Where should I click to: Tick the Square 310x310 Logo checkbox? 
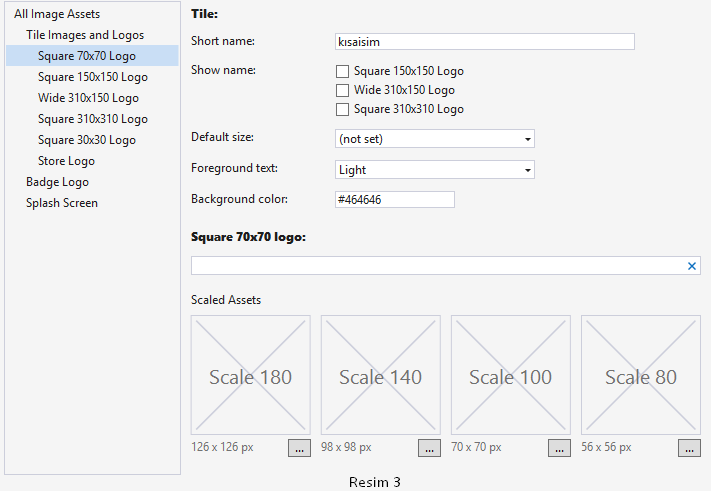pos(342,109)
